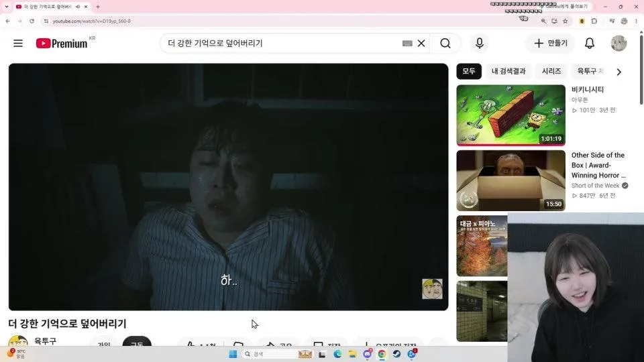Viewport: 644px width, 362px height.
Task: Open the 육투구 channel name
Action: tap(45, 341)
